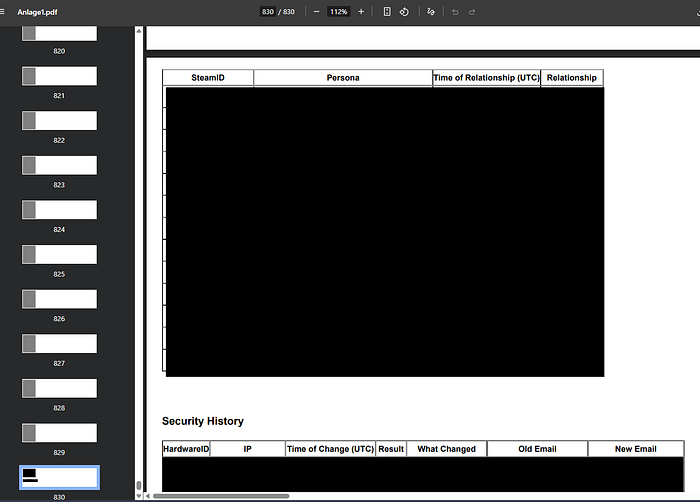This screenshot has height=502, width=700.
Task: Zoom out with the minus button
Action: click(316, 12)
